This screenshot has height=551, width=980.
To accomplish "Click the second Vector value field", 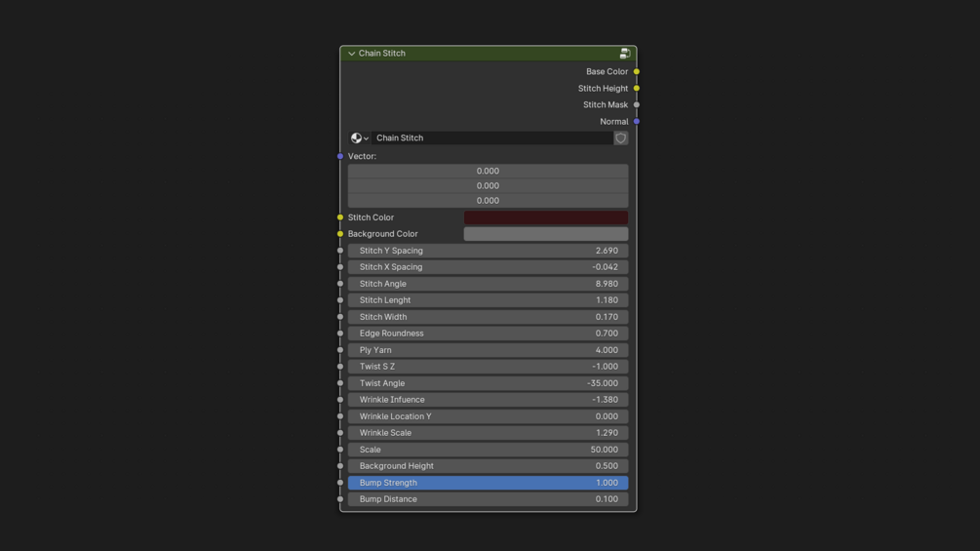I will click(488, 185).
